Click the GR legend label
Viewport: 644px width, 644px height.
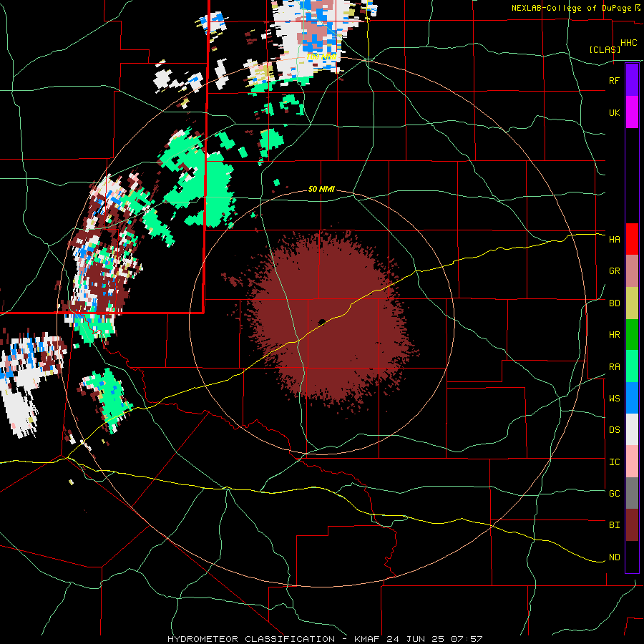coord(614,271)
